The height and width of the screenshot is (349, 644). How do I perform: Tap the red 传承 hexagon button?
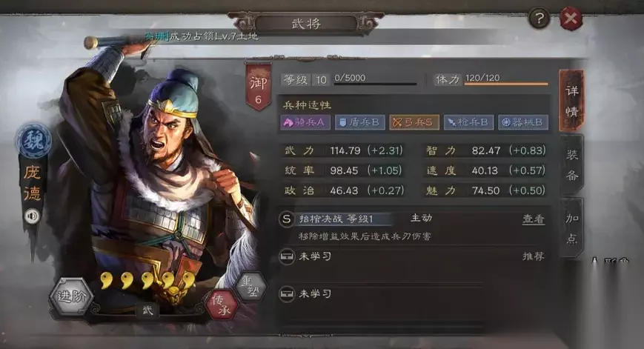[222, 305]
